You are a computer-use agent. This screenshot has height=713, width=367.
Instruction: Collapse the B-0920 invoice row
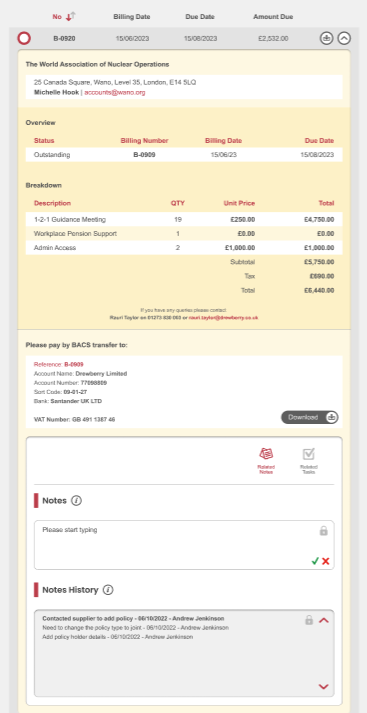tap(344, 39)
